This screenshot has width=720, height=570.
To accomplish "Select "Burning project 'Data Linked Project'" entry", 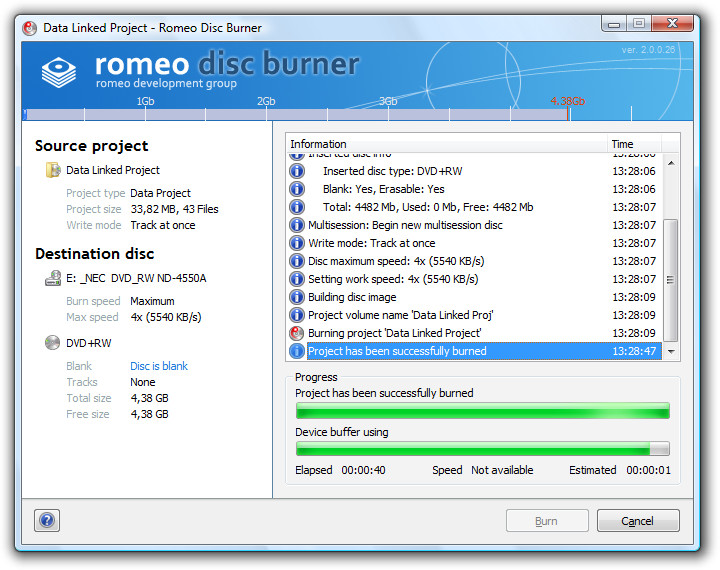I will tap(475, 333).
